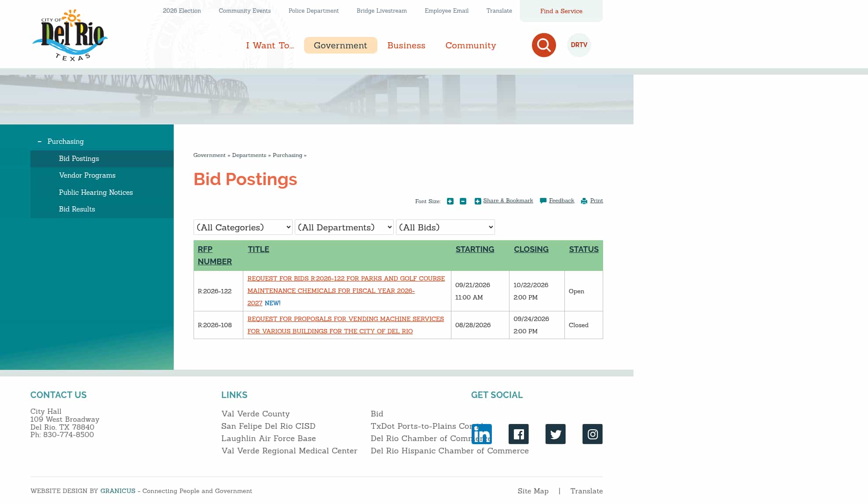Open the Police Department link
Image resolution: width=868 pixels, height=504 pixels.
coord(314,11)
